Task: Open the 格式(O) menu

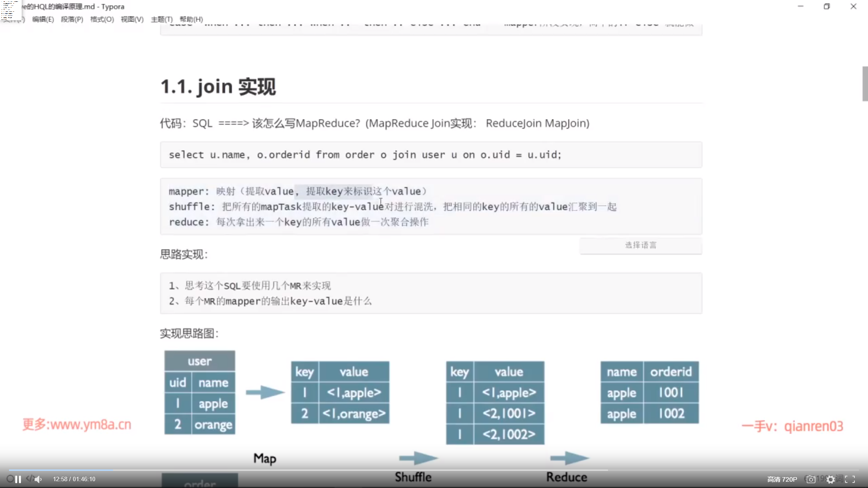Action: pos(102,19)
